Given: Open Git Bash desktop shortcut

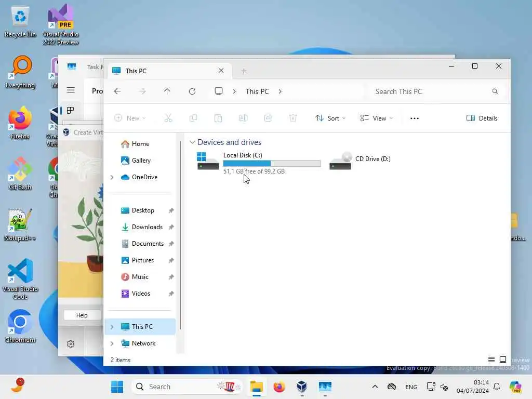Looking at the screenshot, I should coord(20,174).
